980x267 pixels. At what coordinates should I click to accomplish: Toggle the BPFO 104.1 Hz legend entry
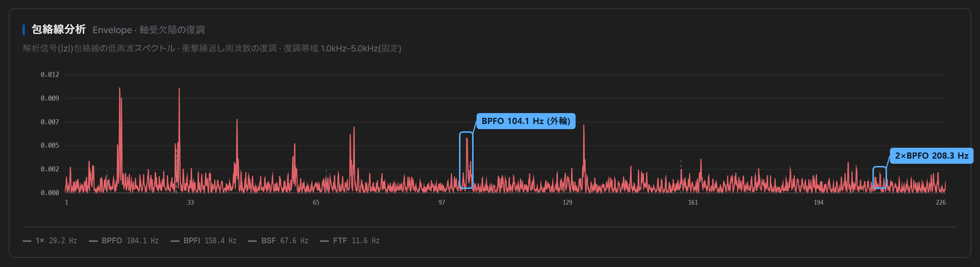tap(124, 241)
